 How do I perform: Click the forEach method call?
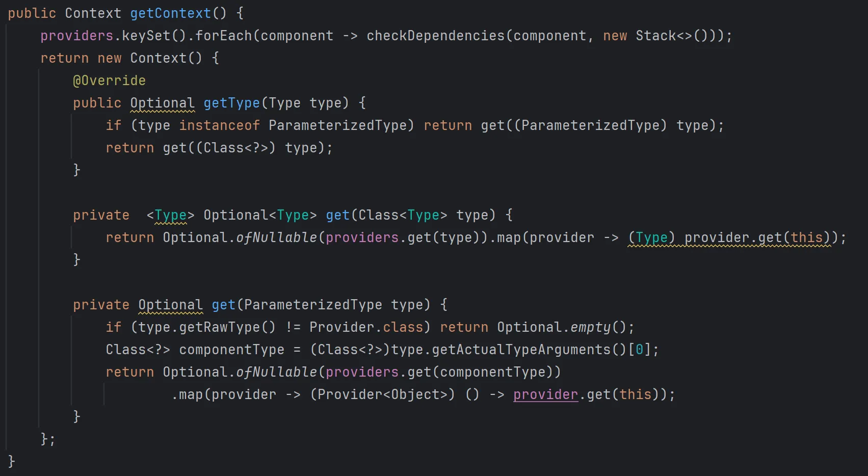tap(223, 36)
